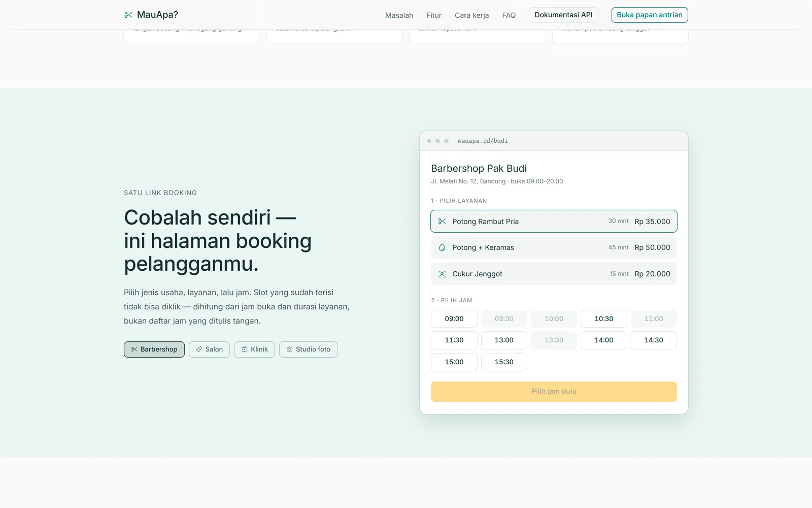Click the sparkle icon in the Salon chip
This screenshot has width=812, height=508.
199,350
